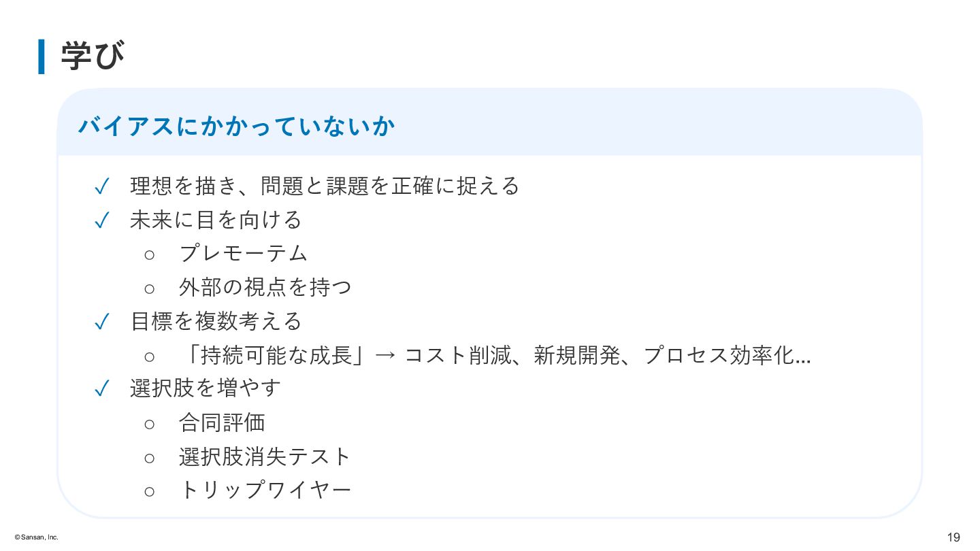This screenshot has height=551, width=980.
Task: Click the 「持続可能な成長」 line
Action: (x=495, y=355)
